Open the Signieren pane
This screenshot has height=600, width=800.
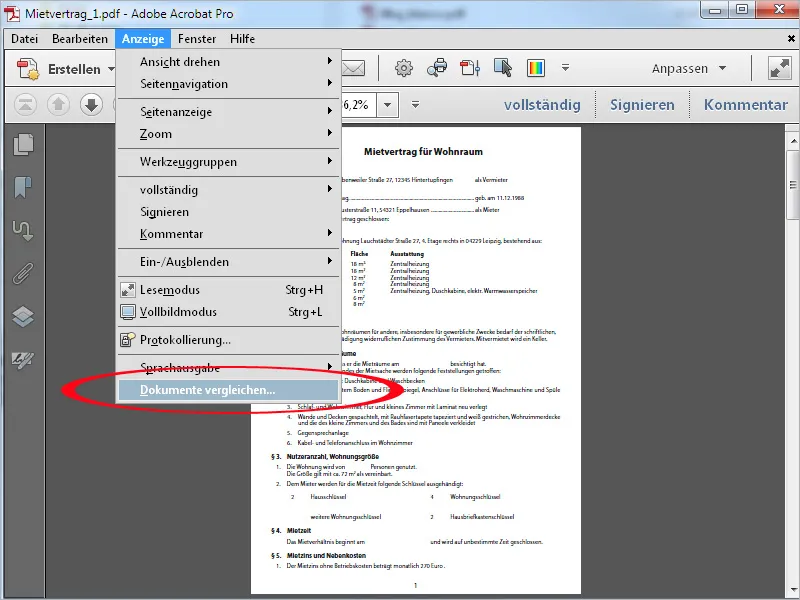click(x=642, y=105)
